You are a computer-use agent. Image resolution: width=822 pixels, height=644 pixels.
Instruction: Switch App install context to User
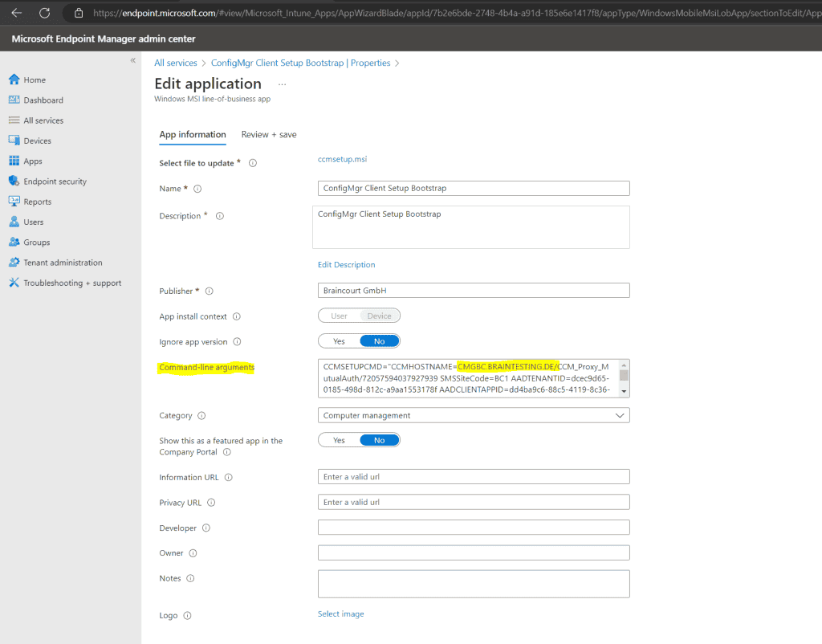tap(336, 316)
